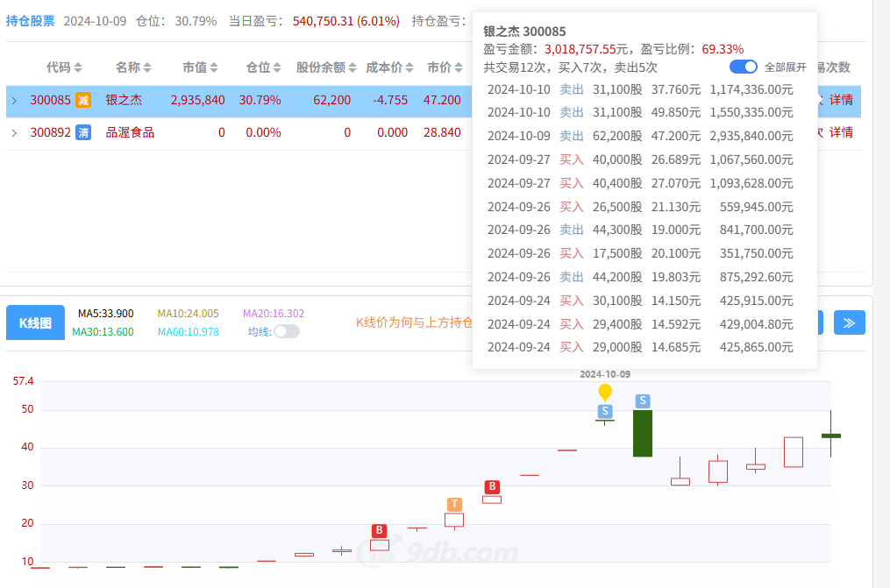Turn off the 全部展开 switch
The height and width of the screenshot is (588, 890).
(x=743, y=67)
